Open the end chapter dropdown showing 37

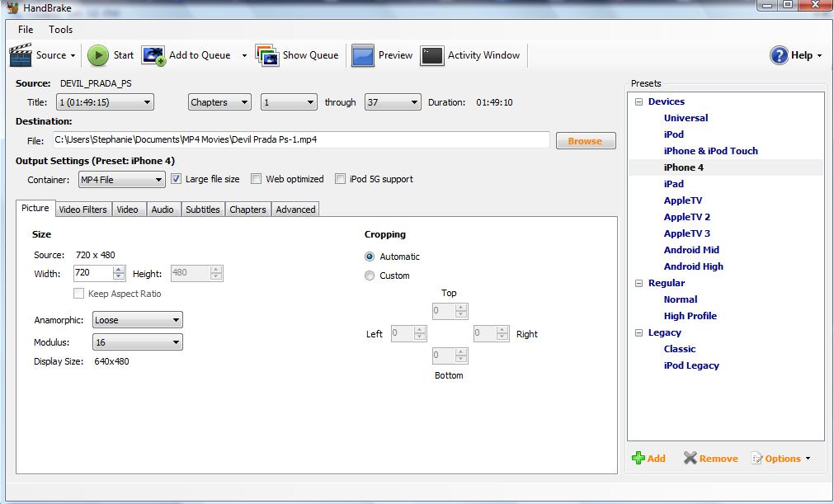393,102
